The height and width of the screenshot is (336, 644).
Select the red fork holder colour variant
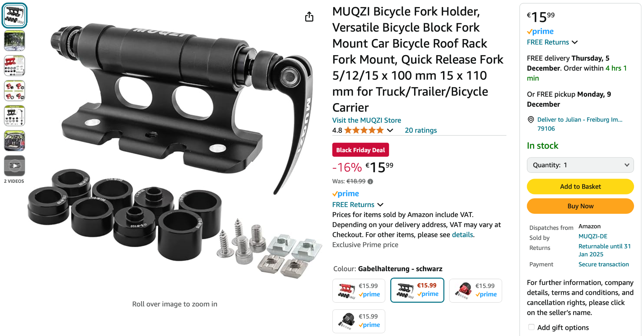coord(359,291)
